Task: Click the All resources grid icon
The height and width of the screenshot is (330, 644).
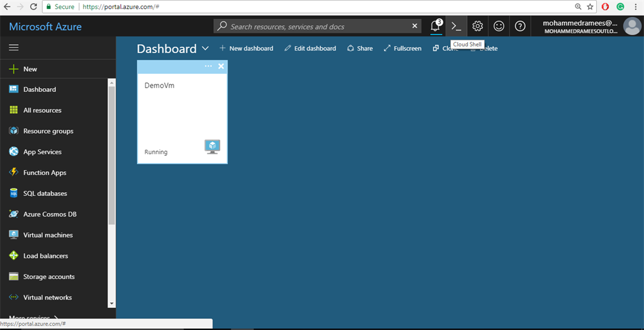Action: coord(14,110)
